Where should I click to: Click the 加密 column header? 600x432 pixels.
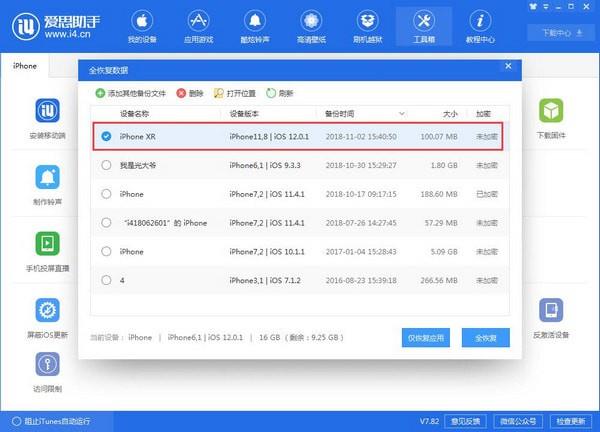(483, 114)
